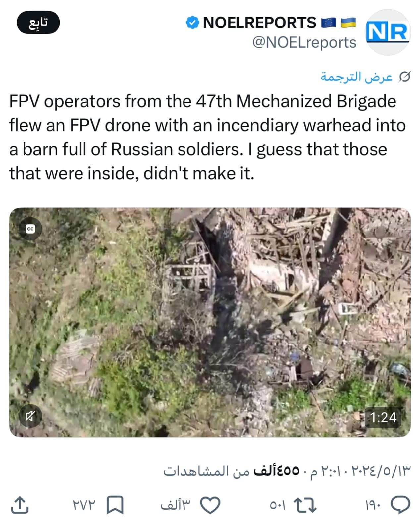Open the NR profile avatar
420x530 pixels.
click(x=388, y=32)
